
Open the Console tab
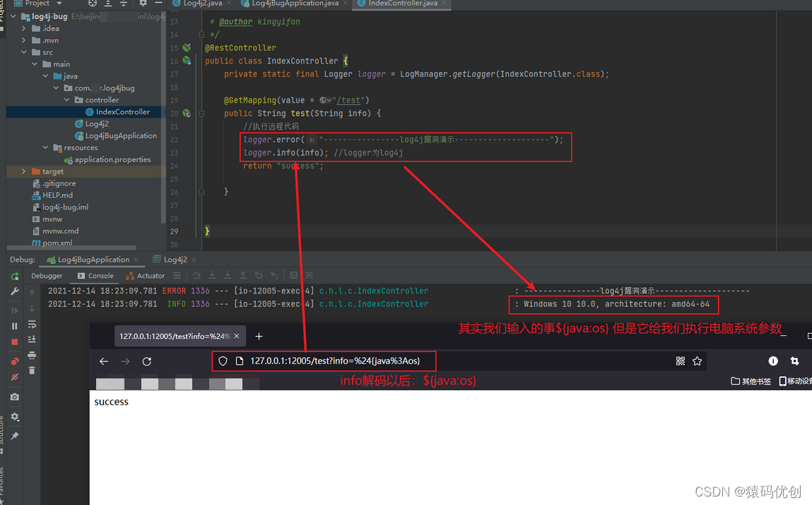click(x=96, y=276)
